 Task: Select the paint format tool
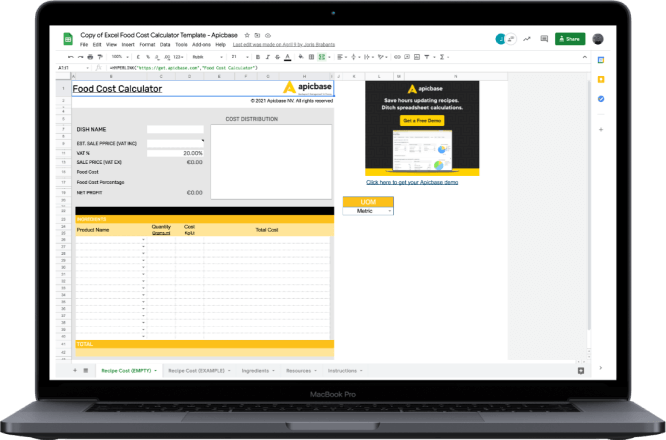[100, 57]
